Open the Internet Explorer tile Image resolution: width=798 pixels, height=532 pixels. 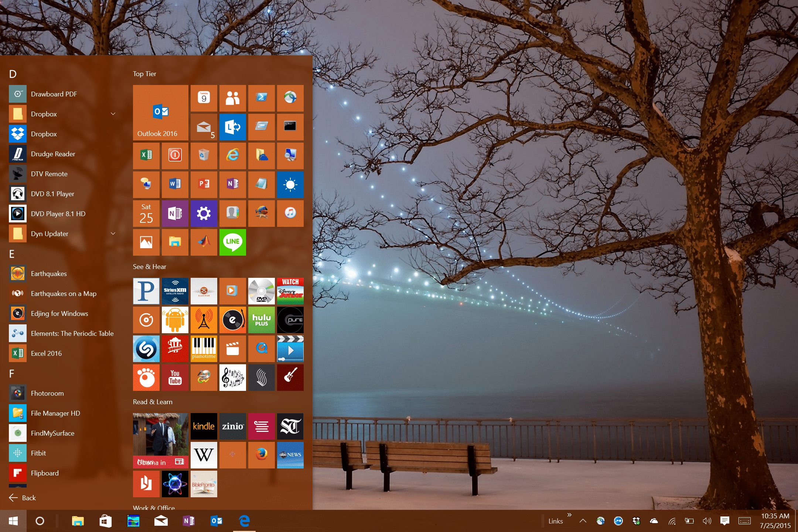233,156
